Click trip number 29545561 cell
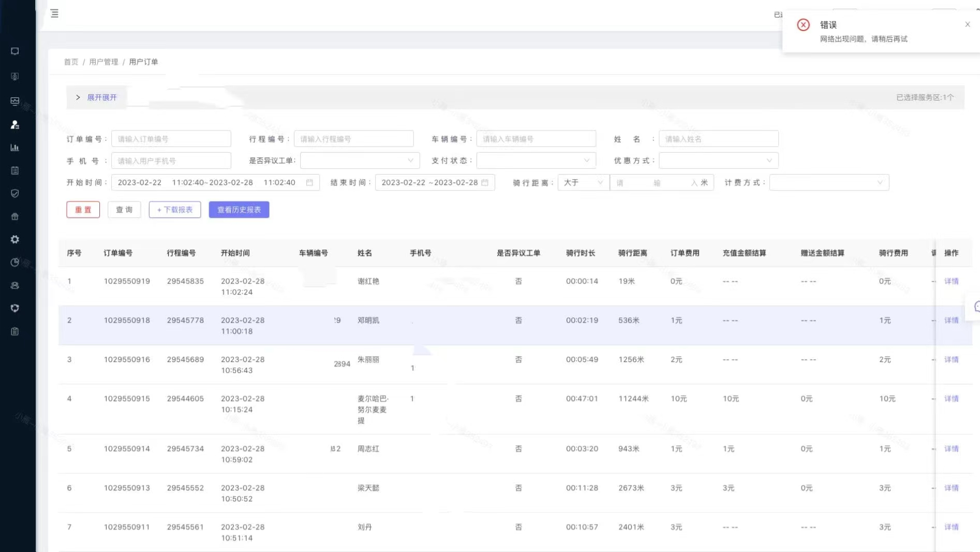The image size is (980, 552). (185, 527)
